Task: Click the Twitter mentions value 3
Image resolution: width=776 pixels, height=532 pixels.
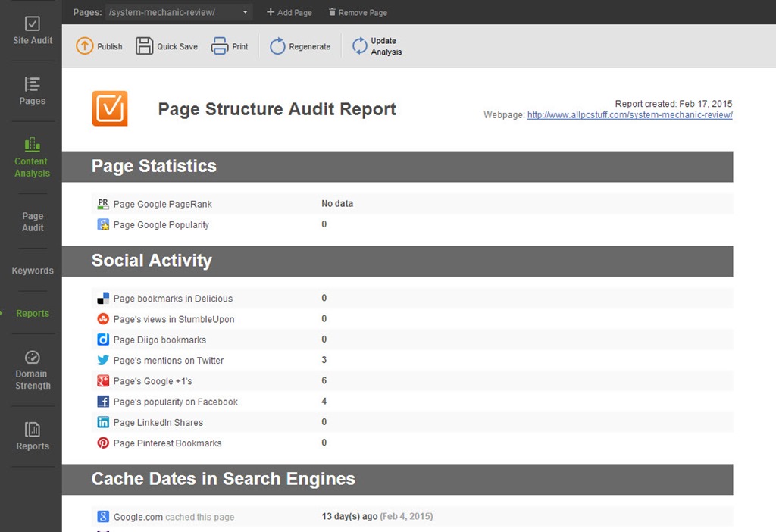Action: coord(324,360)
